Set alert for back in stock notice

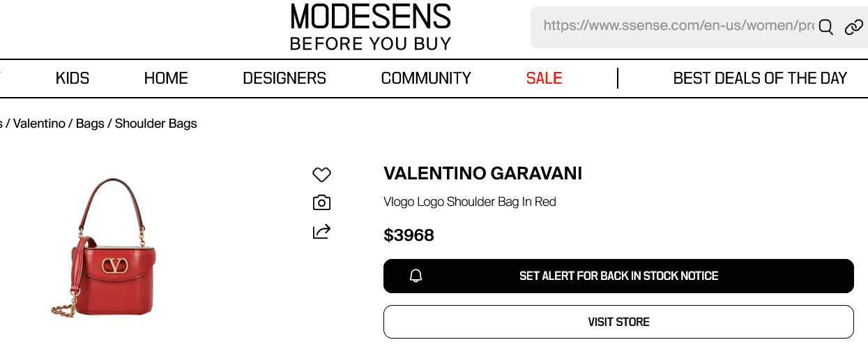tap(618, 276)
